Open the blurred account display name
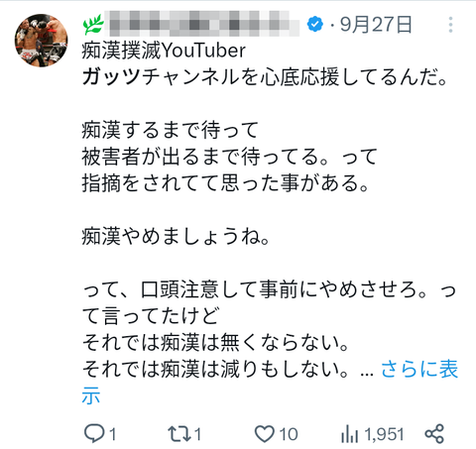 tap(202, 24)
